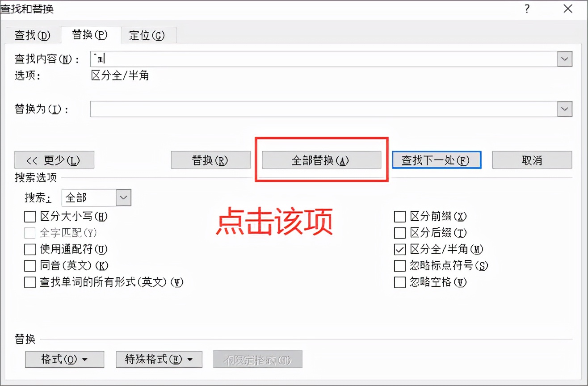Image resolution: width=588 pixels, height=386 pixels.
Task: Enable the 区分后缀(T) checkbox
Action: tap(399, 233)
